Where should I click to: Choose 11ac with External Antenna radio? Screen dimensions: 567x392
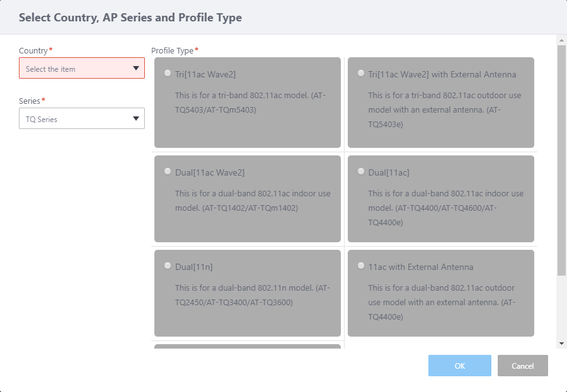360,266
